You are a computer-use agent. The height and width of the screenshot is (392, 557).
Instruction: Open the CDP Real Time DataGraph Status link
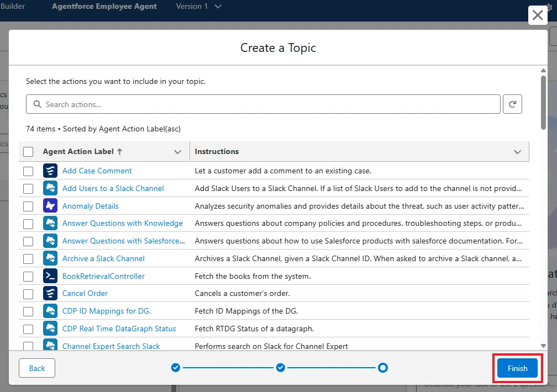(x=119, y=329)
